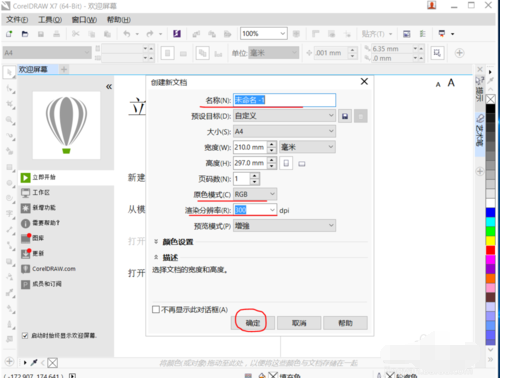This screenshot has width=513, height=378.
Task: Select the Text tool in toolbox
Action: tap(10, 214)
